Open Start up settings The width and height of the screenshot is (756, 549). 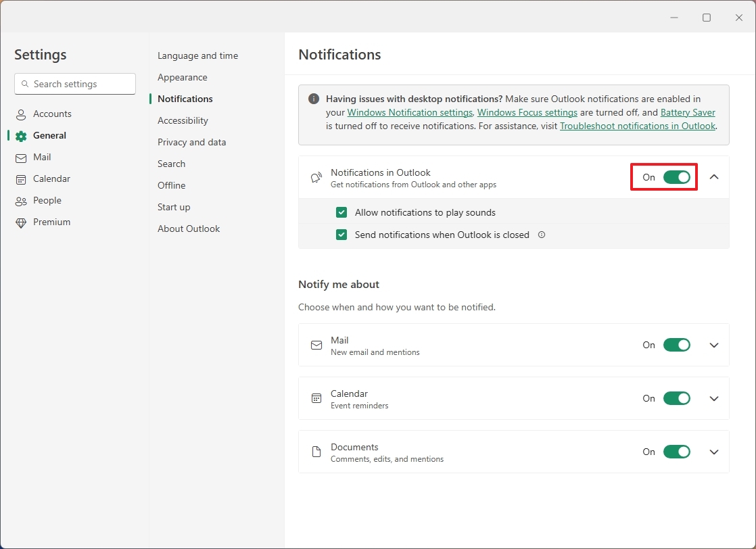[x=174, y=208]
